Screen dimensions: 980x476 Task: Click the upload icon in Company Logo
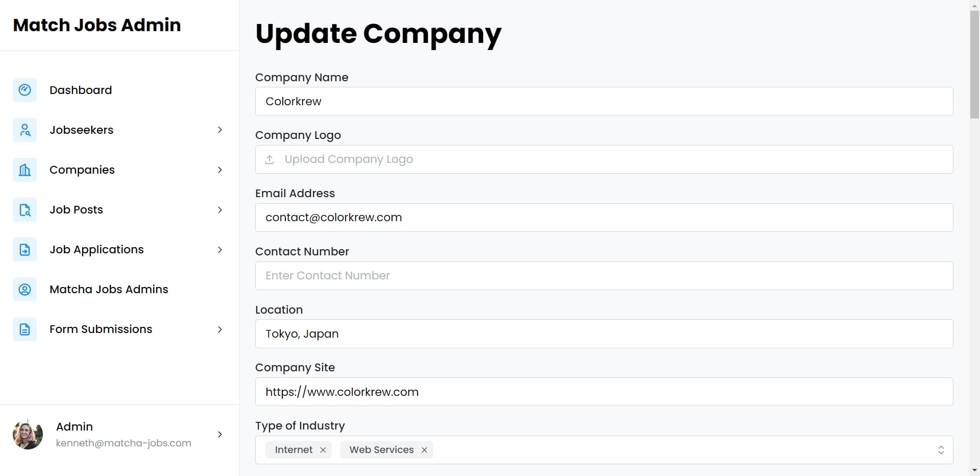269,159
